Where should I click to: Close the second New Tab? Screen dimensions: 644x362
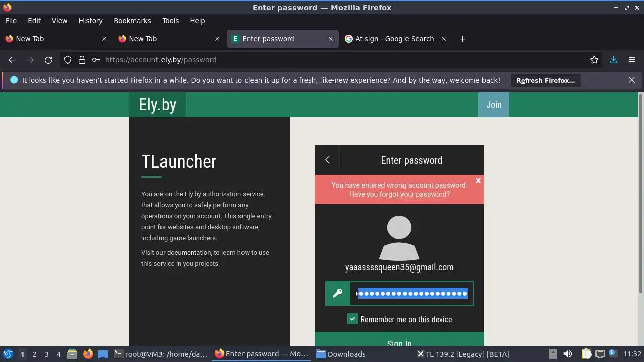coord(217,39)
